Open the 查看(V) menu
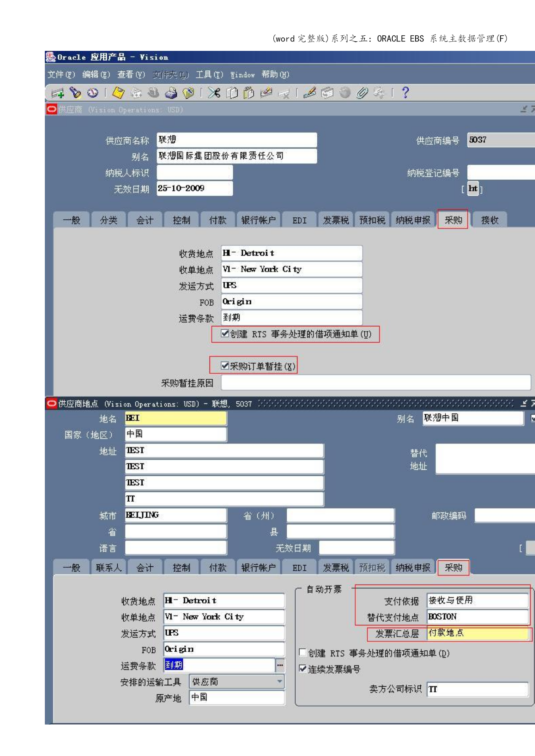535x756 pixels. point(131,75)
